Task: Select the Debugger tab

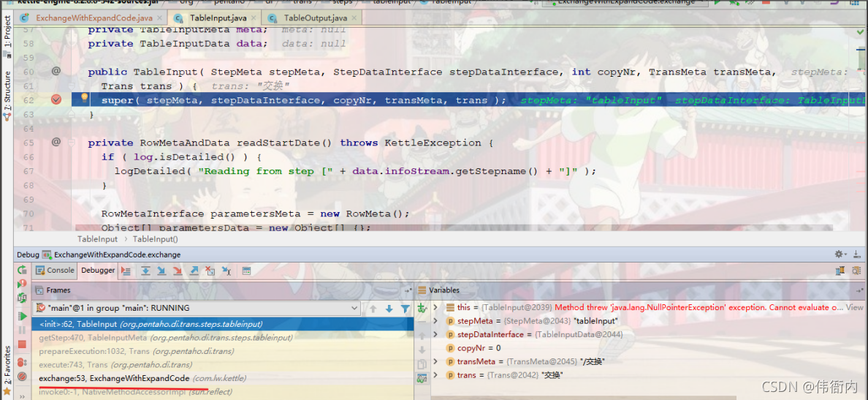Action: [98, 271]
